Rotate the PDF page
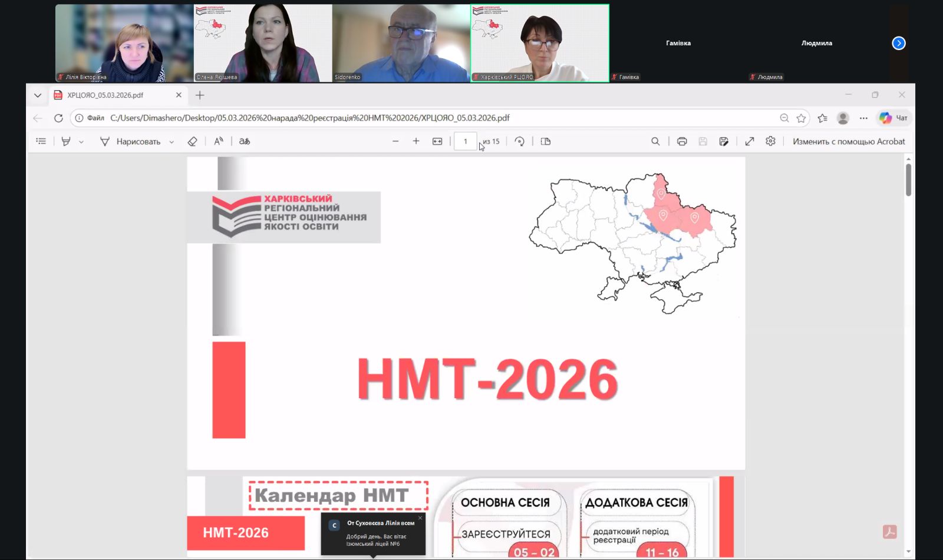The width and height of the screenshot is (943, 560). (519, 141)
